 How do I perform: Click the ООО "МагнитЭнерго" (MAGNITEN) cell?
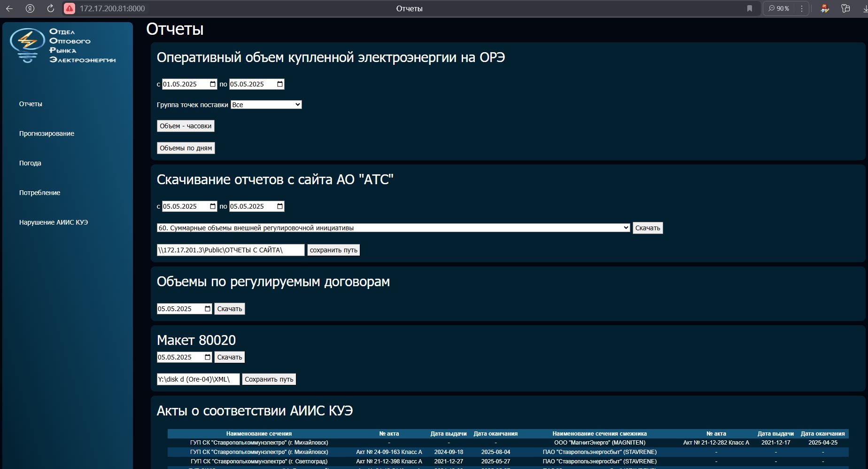coord(600,443)
